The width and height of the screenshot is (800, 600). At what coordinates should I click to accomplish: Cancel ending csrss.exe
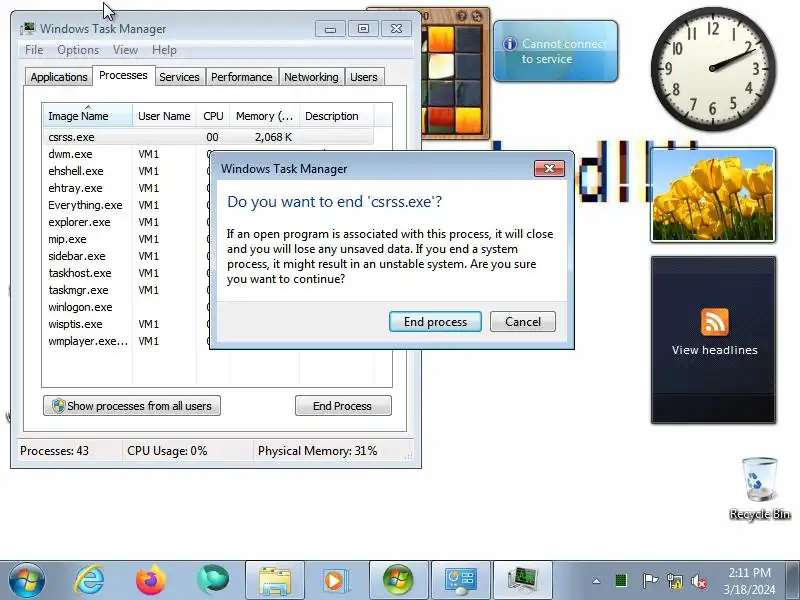coord(522,321)
